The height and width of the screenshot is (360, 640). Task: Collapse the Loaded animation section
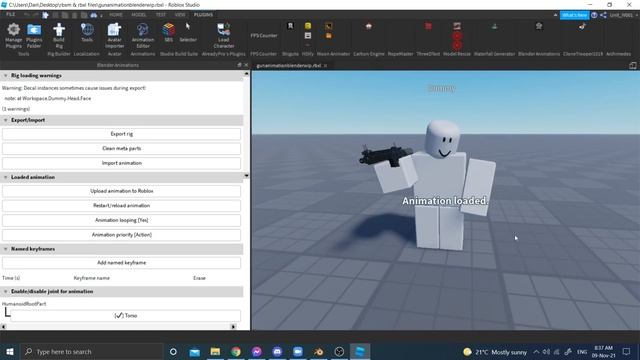coord(6,177)
